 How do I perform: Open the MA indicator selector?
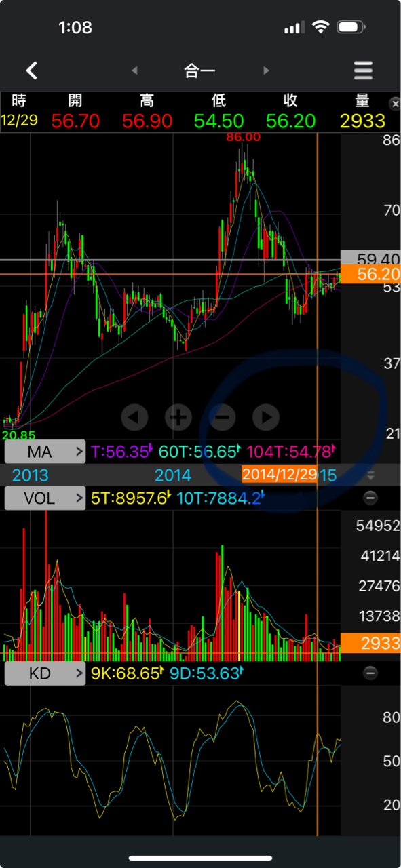click(45, 452)
